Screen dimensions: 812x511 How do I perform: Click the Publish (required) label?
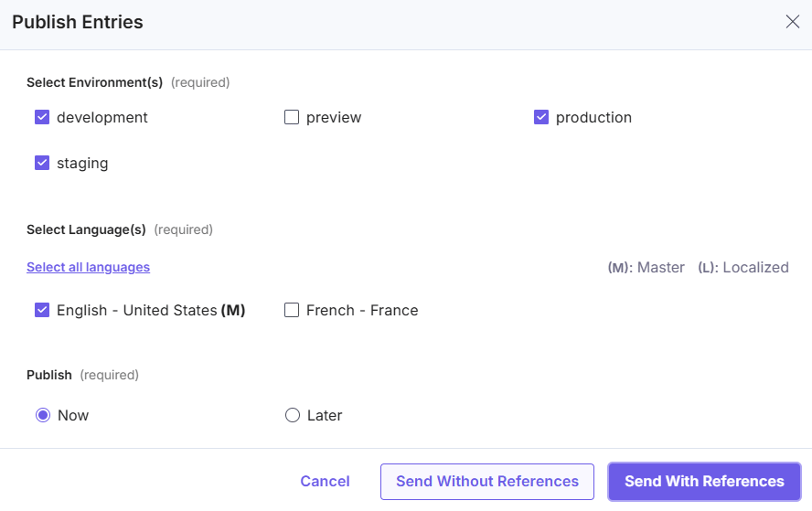point(83,375)
